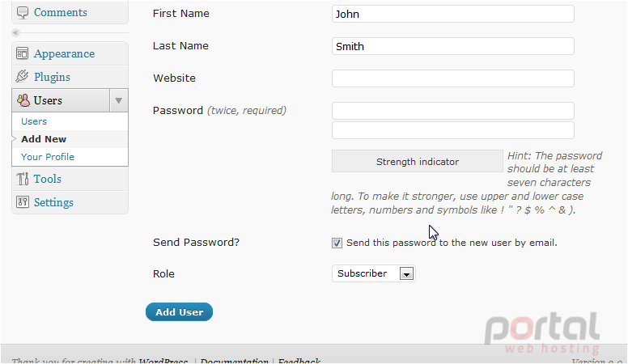The width and height of the screenshot is (628, 364).
Task: Collapse the Users menu arrow
Action: (118, 100)
